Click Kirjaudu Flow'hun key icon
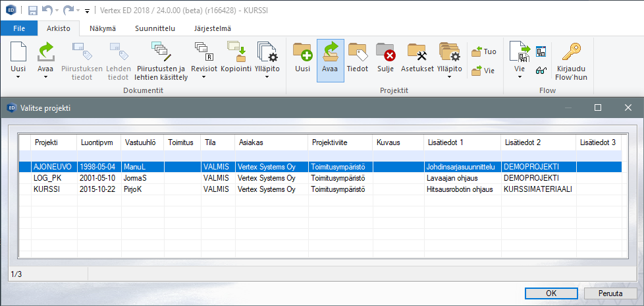 click(571, 53)
